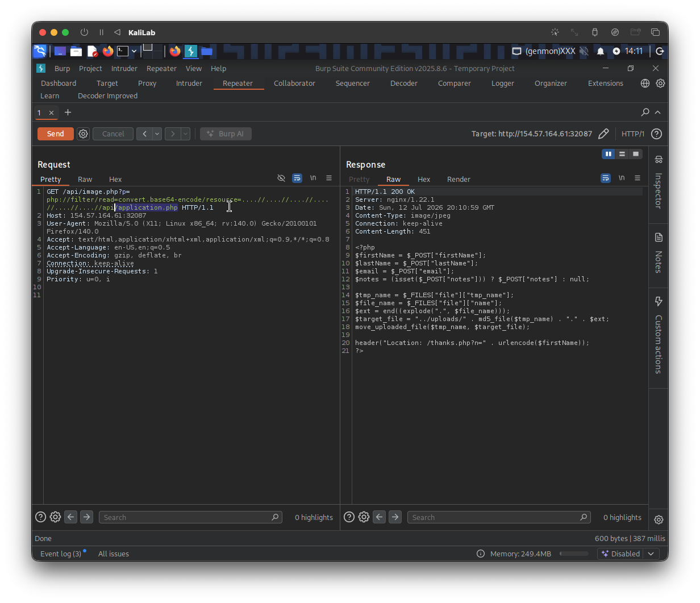Toggle hide non-printable eye icon in Request
The height and width of the screenshot is (603, 700).
281,178
